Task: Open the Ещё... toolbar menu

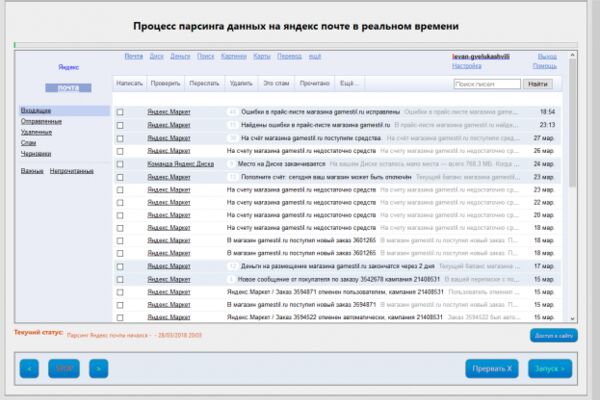Action: (x=349, y=83)
